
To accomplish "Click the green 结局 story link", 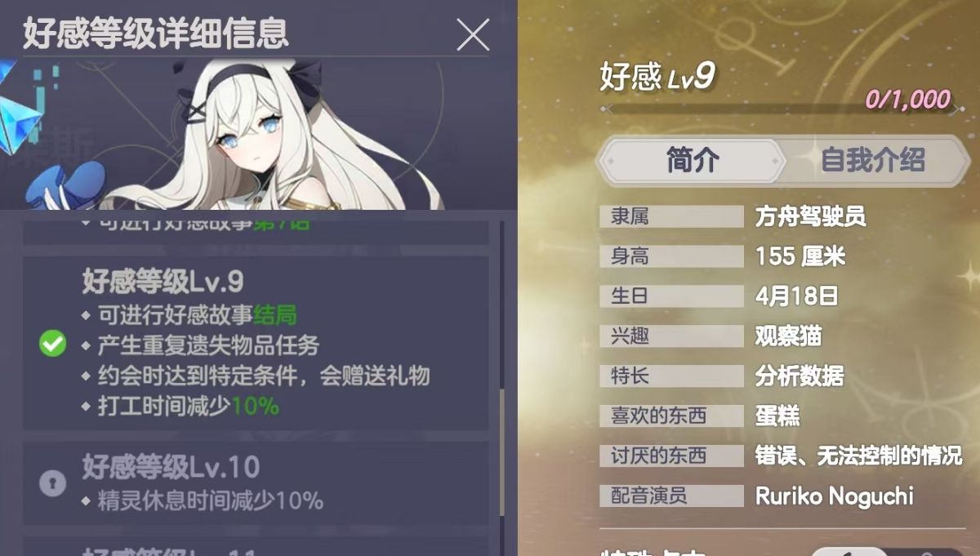I will coord(275,315).
